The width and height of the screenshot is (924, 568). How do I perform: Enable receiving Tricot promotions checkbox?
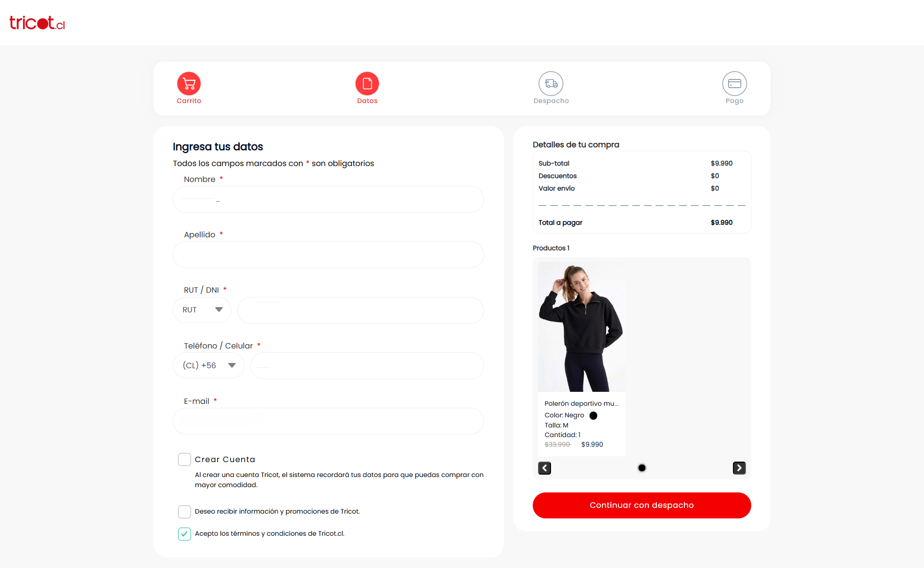point(184,512)
